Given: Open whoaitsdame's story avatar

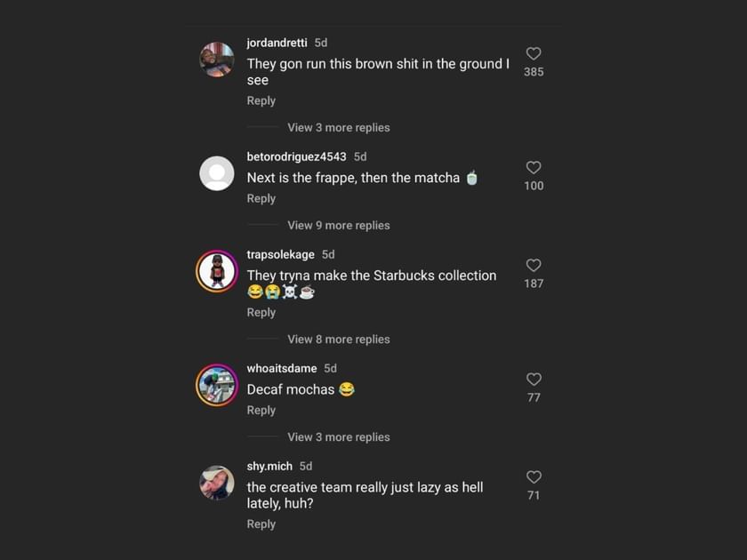Looking at the screenshot, I should [x=217, y=385].
